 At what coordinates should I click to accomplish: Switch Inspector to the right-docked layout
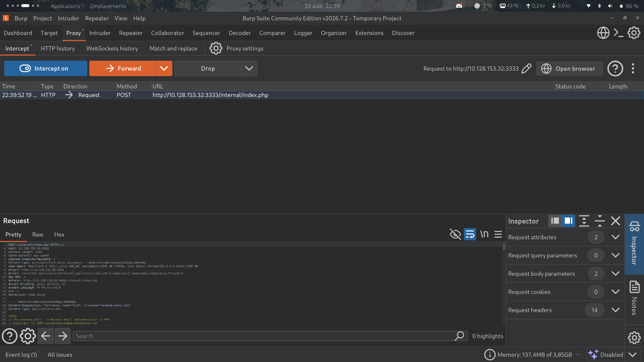[569, 221]
